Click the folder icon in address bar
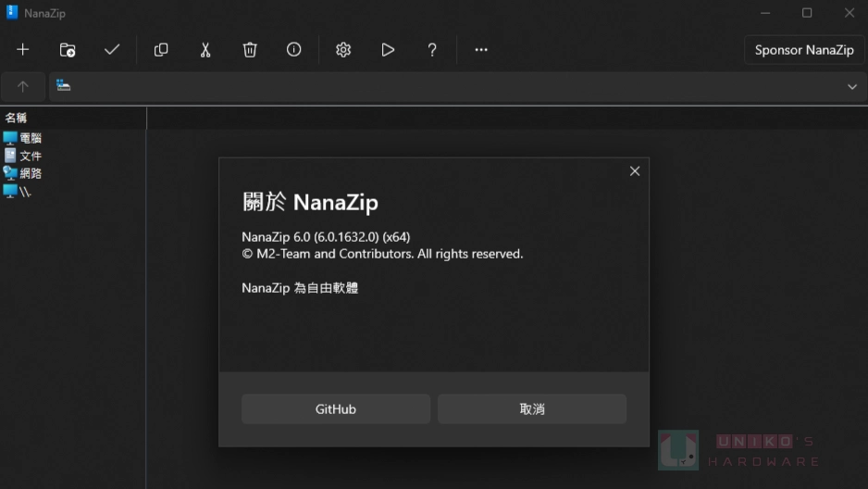This screenshot has width=868, height=489. point(63,85)
